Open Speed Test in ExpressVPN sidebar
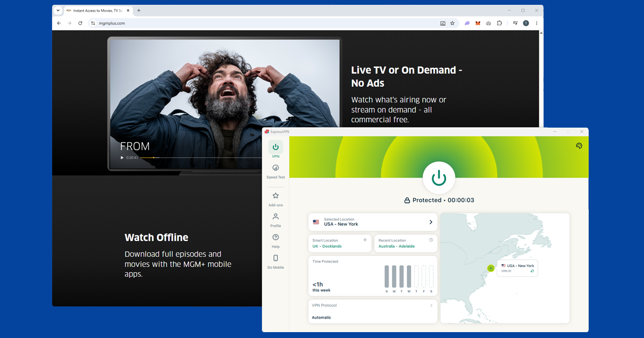644x338 pixels. pyautogui.click(x=275, y=171)
